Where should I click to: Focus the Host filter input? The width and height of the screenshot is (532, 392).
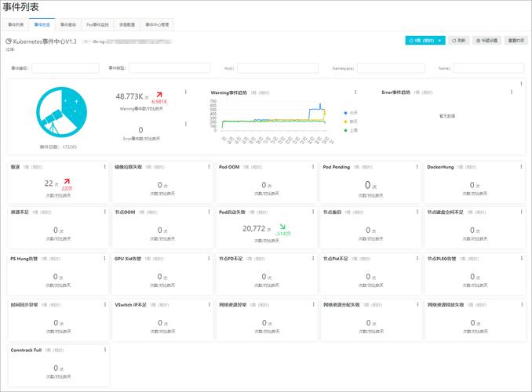coord(278,68)
